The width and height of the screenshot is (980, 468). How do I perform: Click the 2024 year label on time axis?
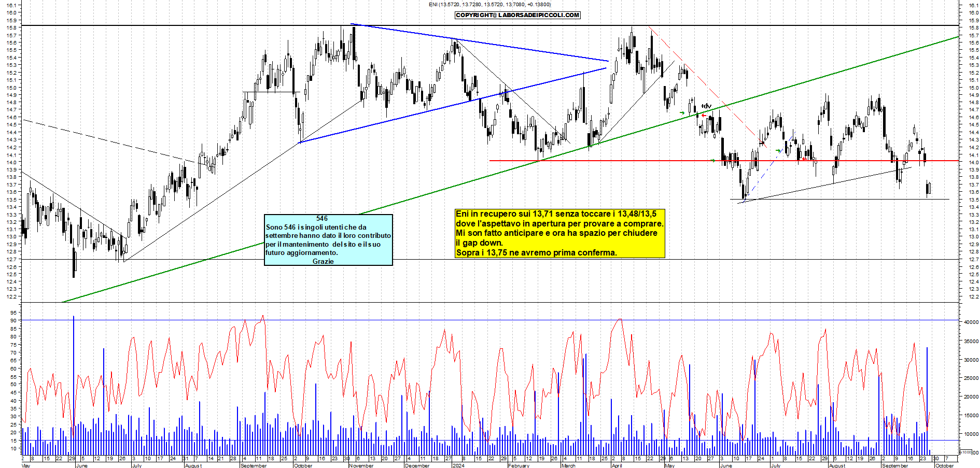pos(458,465)
